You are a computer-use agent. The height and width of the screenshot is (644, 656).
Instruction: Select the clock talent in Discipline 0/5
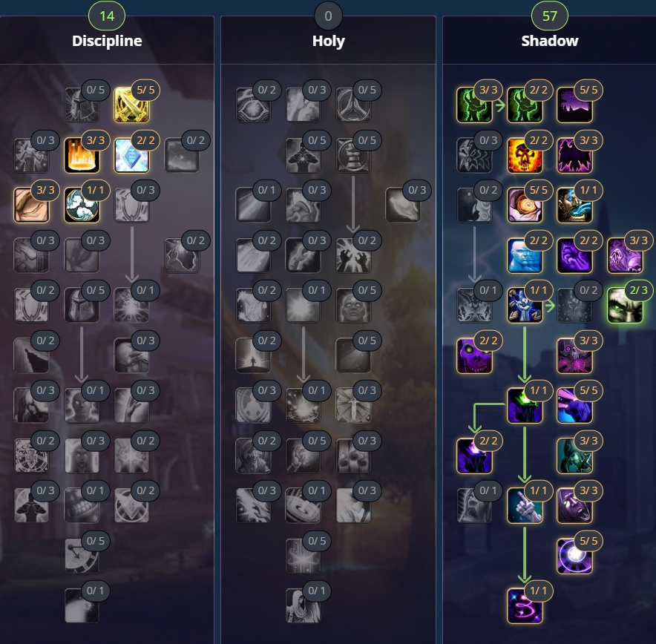click(82, 556)
